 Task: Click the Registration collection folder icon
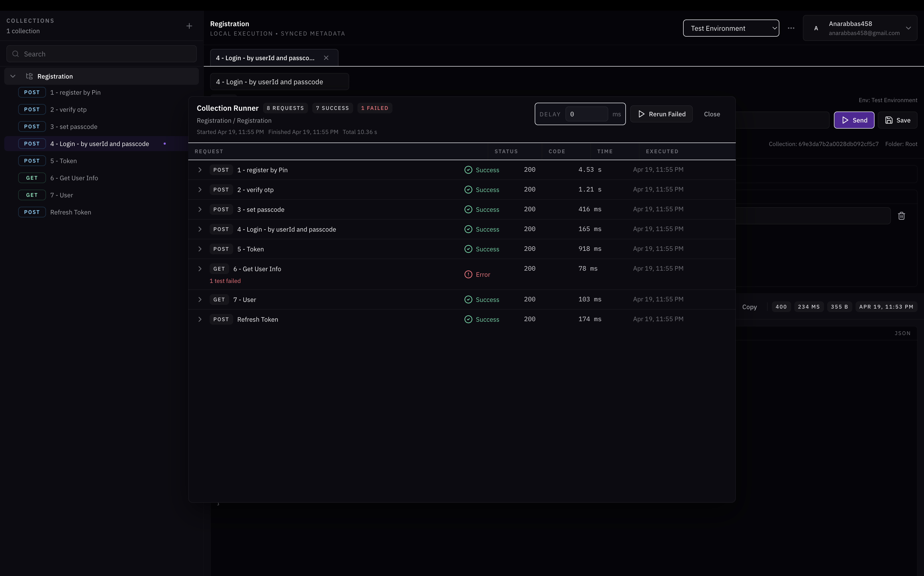29,76
